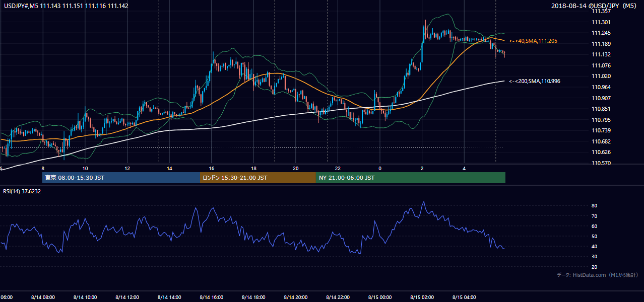
Task: Click the 8/14 10:00 bottom time label
Action: [85, 297]
